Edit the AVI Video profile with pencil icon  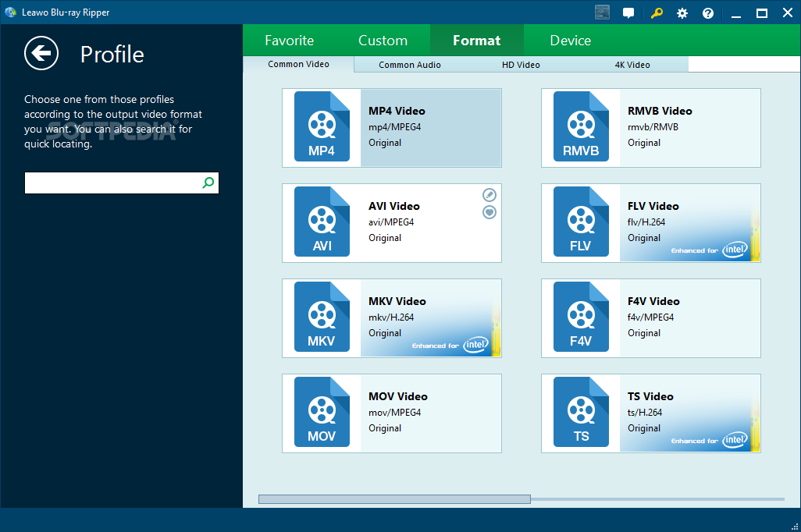coord(489,194)
